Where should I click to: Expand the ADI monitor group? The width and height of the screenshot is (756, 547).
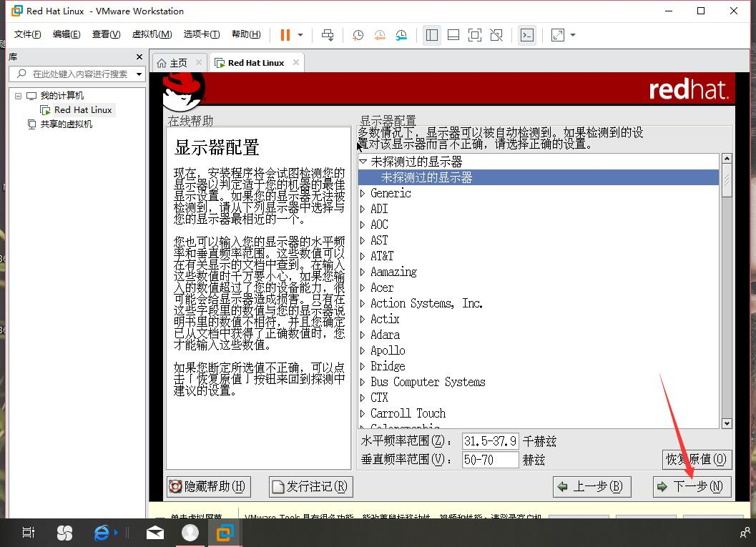(363, 210)
